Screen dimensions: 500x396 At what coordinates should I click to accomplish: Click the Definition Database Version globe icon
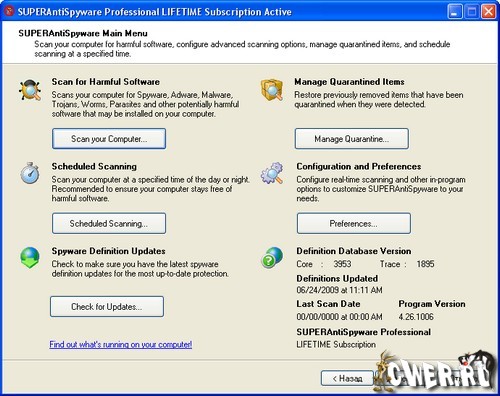pyautogui.click(x=272, y=257)
